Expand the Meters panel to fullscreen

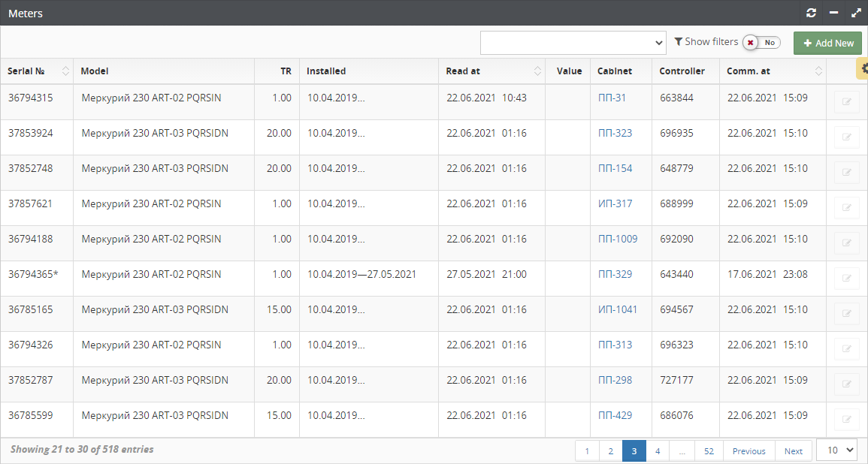click(855, 13)
